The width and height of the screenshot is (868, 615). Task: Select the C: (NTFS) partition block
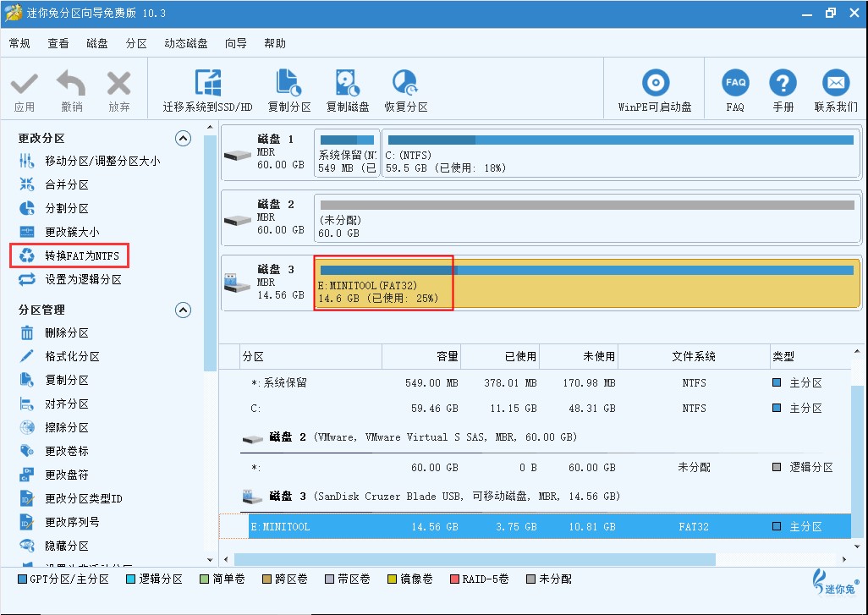click(621, 153)
